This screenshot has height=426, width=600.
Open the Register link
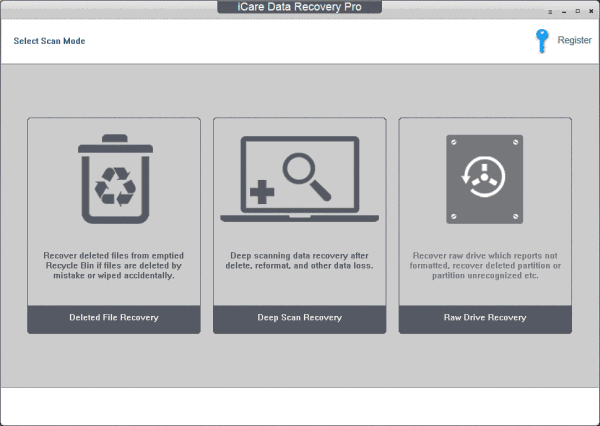(x=574, y=40)
